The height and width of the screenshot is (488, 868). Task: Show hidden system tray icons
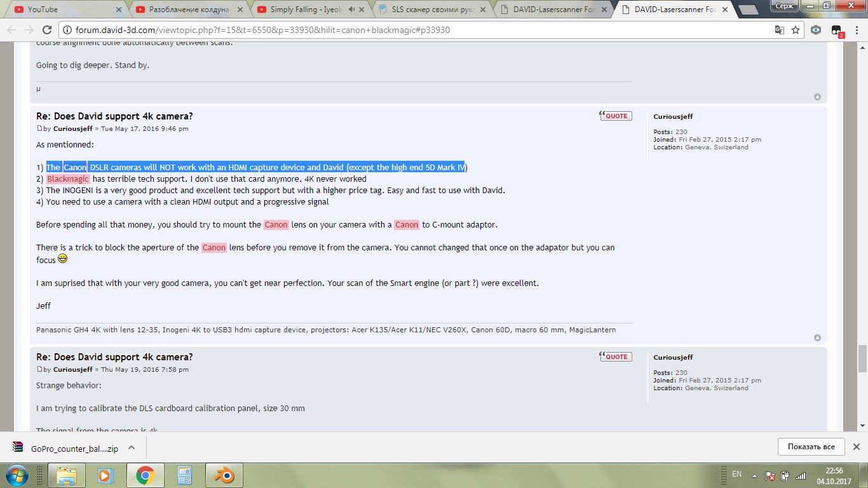pos(754,475)
